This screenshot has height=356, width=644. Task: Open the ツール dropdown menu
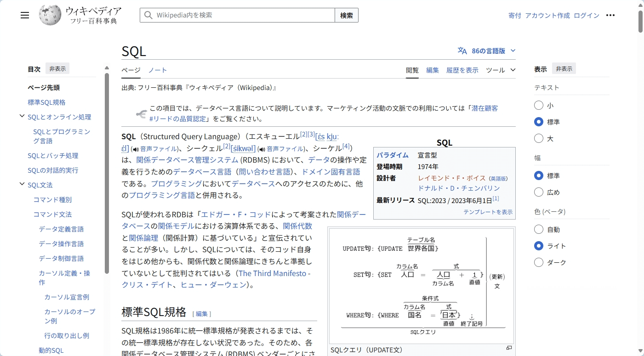[x=501, y=70]
